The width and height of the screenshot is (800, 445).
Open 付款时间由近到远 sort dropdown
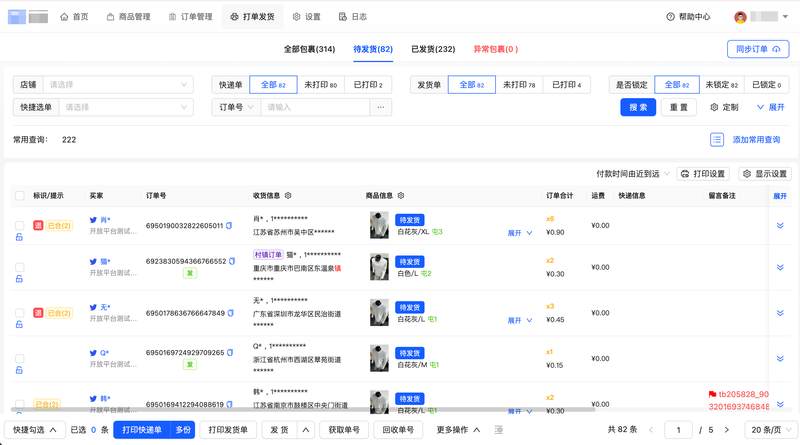[x=633, y=174]
